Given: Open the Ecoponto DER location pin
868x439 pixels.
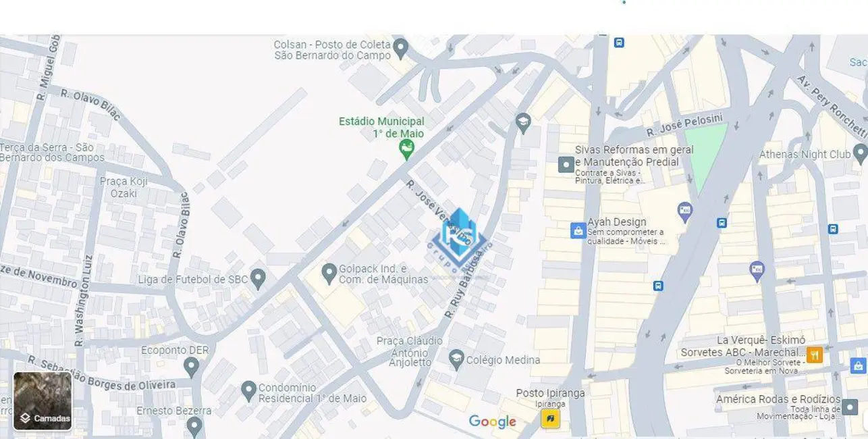Looking at the screenshot, I should point(191,367).
